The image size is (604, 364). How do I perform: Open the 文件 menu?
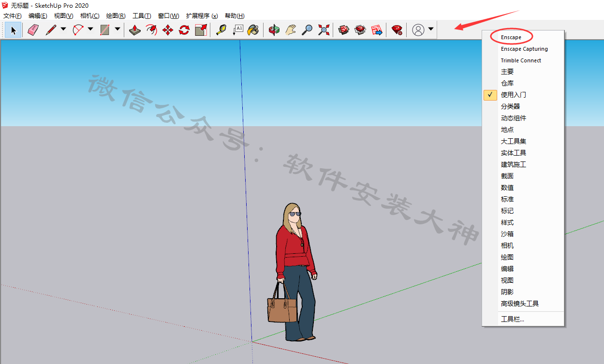12,15
